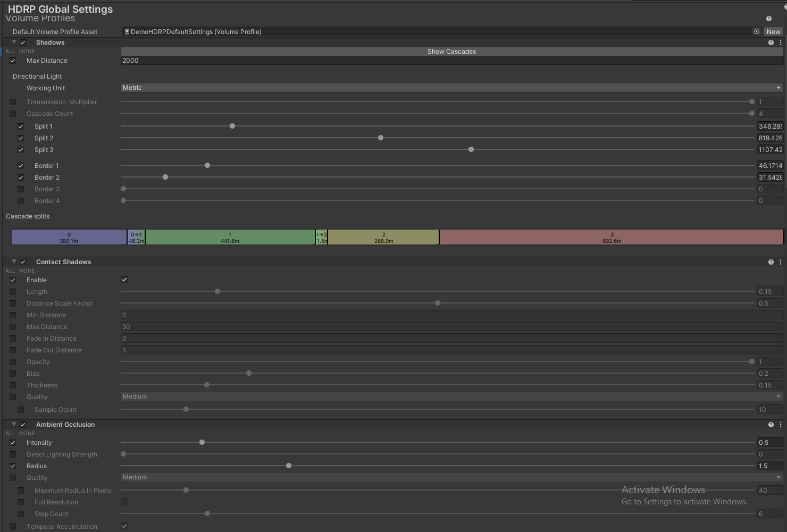Open the Working Unit Metric dropdown
The height and width of the screenshot is (532, 787).
[452, 88]
